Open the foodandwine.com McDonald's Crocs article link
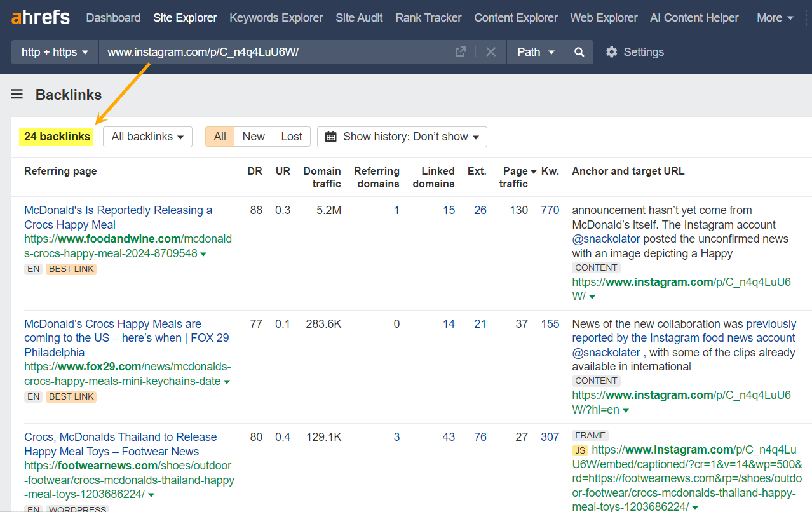The image size is (812, 512). point(118,217)
